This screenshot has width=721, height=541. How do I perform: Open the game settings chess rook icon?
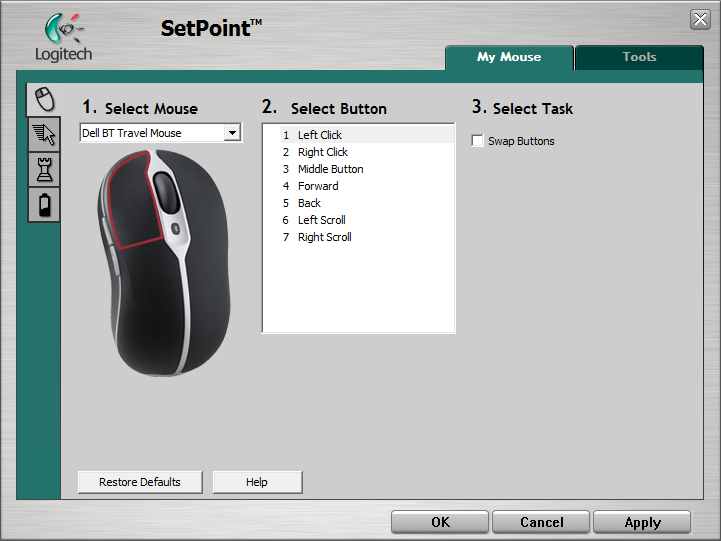(44, 170)
